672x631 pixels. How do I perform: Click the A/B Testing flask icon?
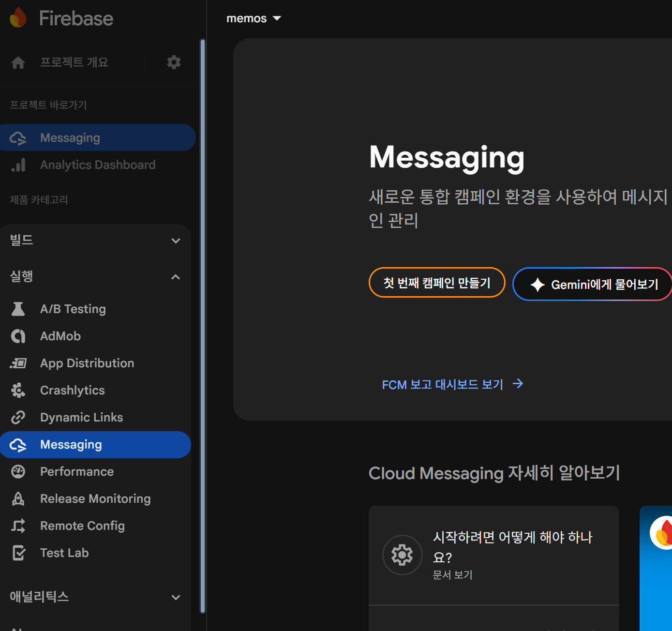18,309
